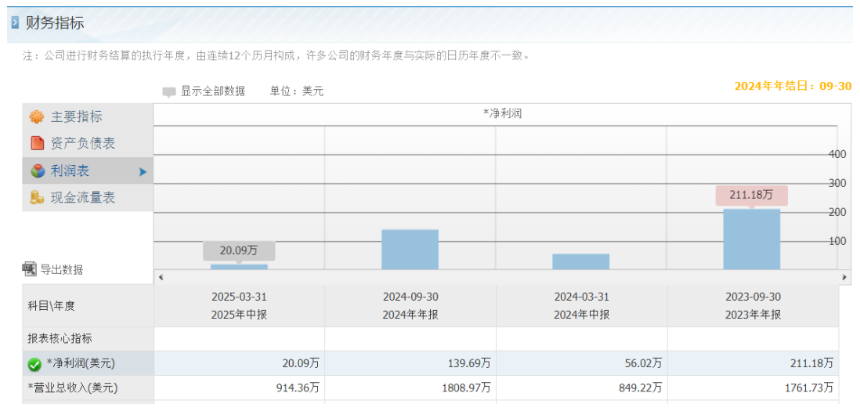The height and width of the screenshot is (410, 860).
Task: Click the *净利润 chart title
Action: pyautogui.click(x=502, y=114)
